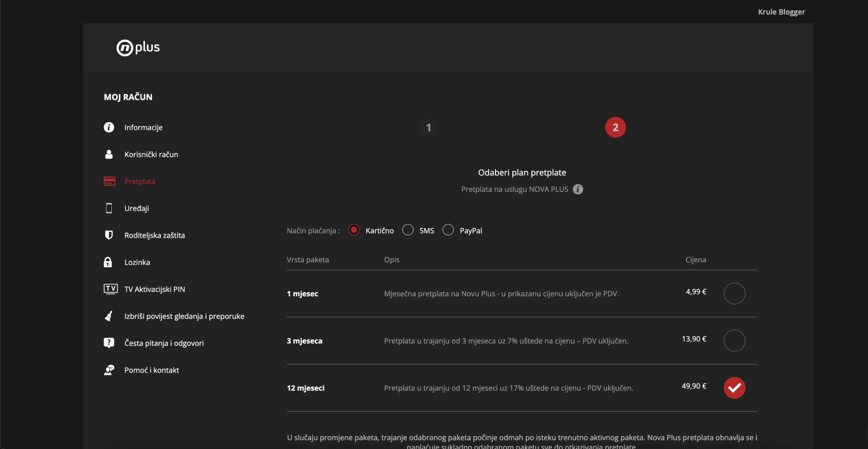The image size is (868, 449).
Task: Open Roditeljska zaštita shield icon
Action: [109, 235]
